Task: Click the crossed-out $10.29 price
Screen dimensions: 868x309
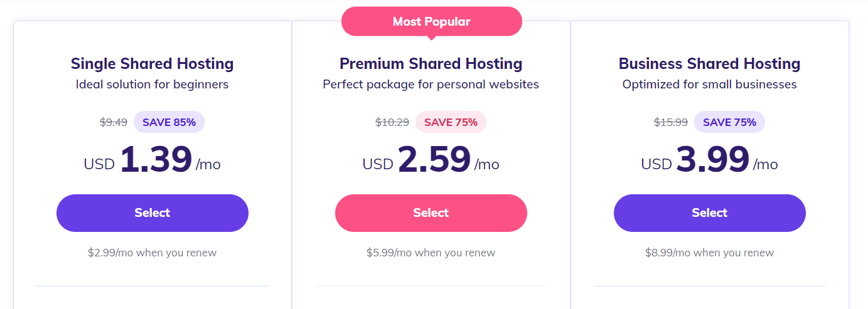Action: click(x=392, y=122)
